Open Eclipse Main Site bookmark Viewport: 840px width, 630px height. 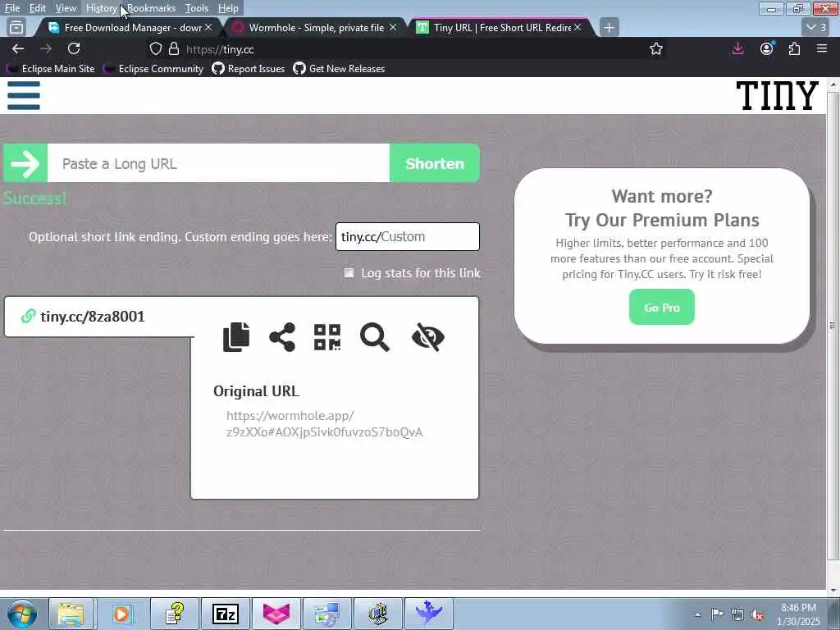click(51, 69)
